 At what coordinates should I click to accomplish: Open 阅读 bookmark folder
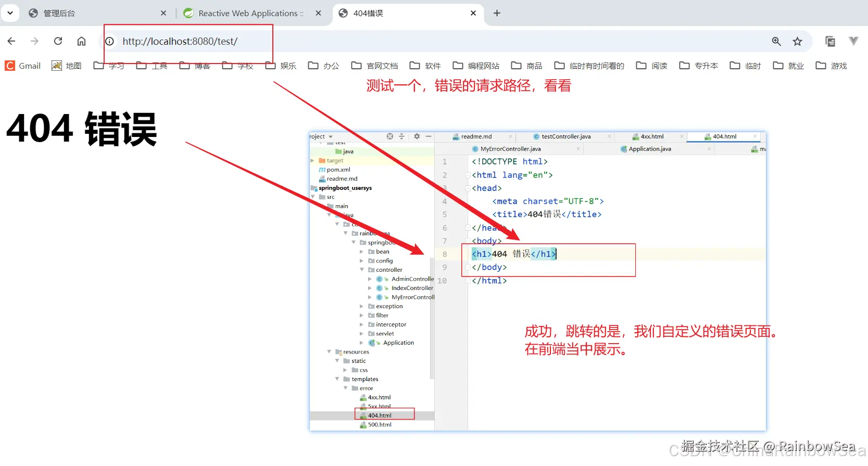[x=652, y=66]
